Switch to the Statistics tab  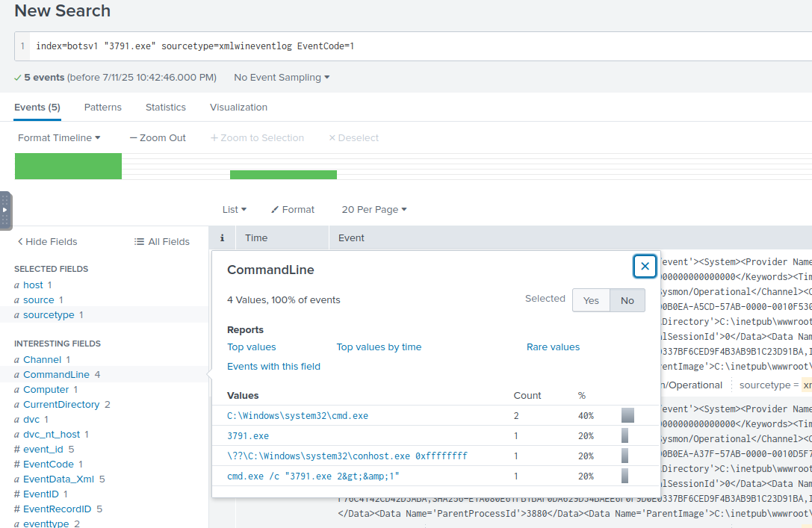point(166,107)
